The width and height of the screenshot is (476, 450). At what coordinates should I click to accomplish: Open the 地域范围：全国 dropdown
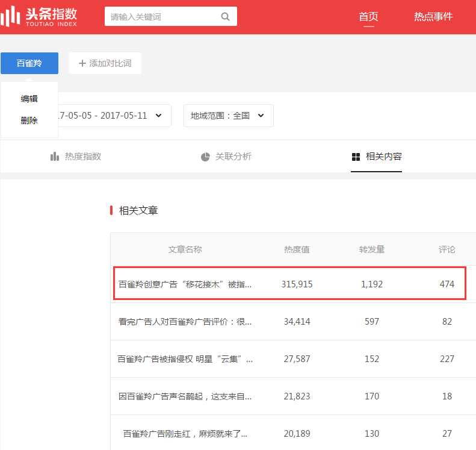(x=228, y=116)
